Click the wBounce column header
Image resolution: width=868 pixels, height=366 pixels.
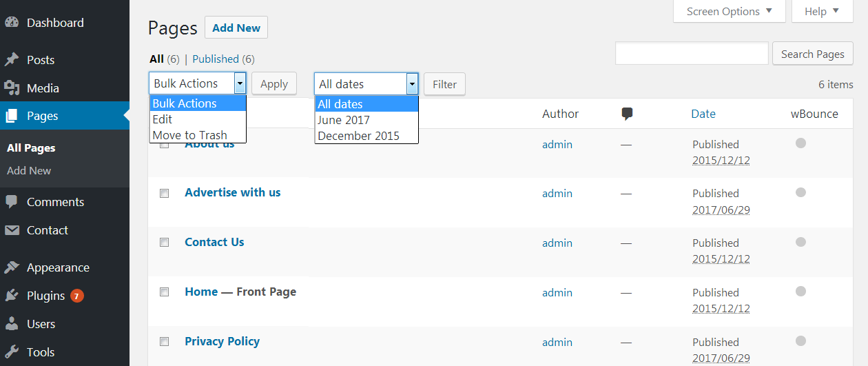click(x=814, y=114)
